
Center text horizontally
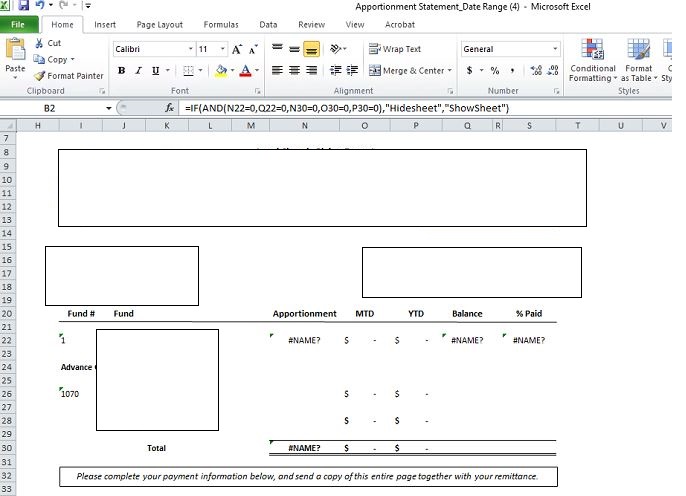(x=294, y=70)
